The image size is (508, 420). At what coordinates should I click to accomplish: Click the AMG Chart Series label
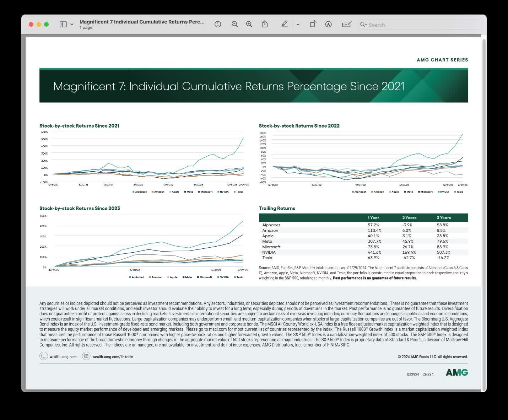(x=442, y=60)
